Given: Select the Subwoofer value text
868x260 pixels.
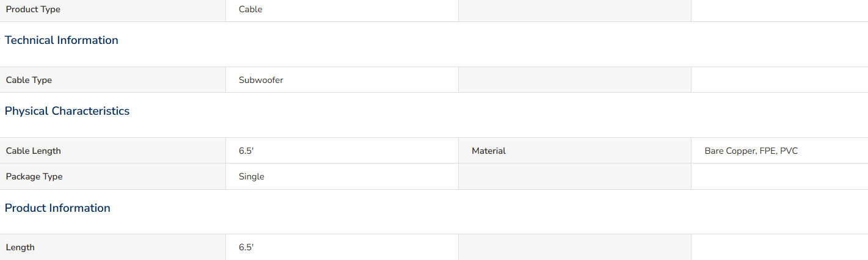Looking at the screenshot, I should tap(261, 80).
